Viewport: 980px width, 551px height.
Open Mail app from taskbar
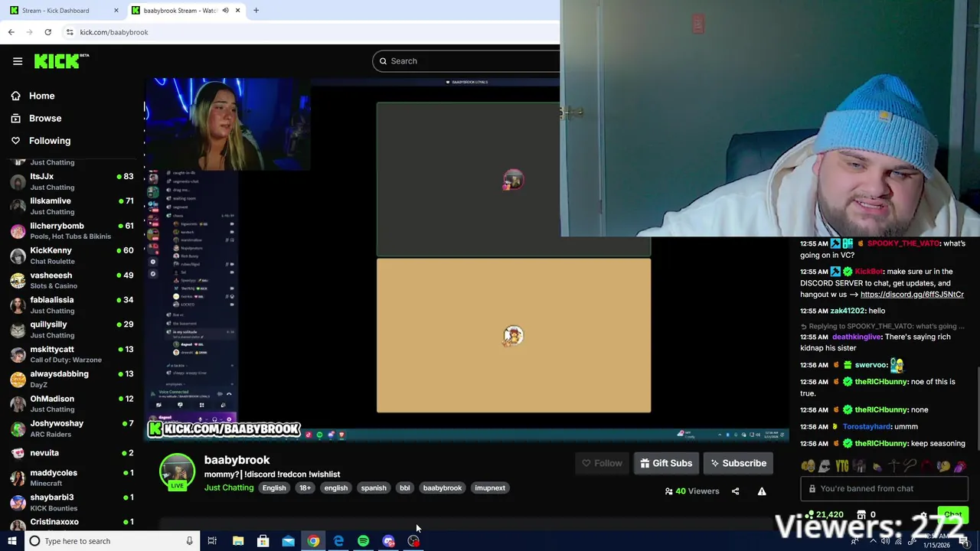coord(288,541)
